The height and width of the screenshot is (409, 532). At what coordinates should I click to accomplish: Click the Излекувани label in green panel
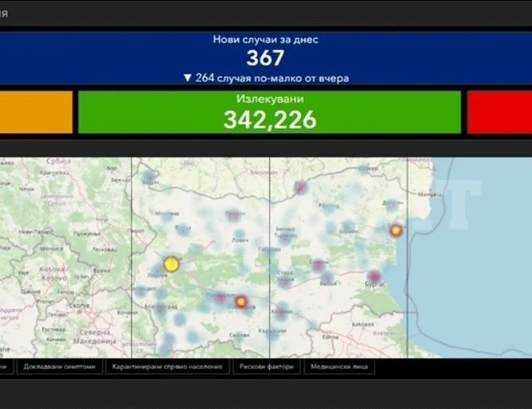tap(270, 99)
